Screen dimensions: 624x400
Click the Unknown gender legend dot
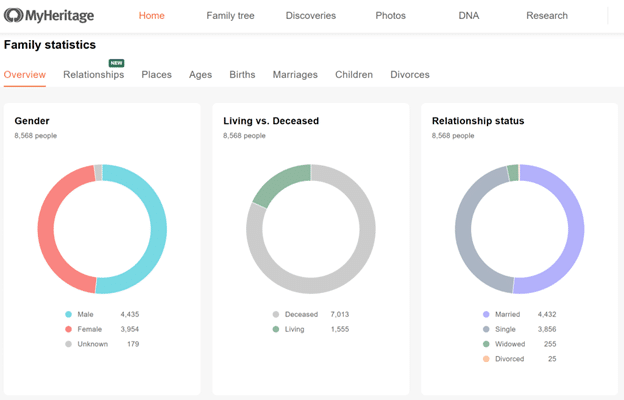[x=68, y=344]
